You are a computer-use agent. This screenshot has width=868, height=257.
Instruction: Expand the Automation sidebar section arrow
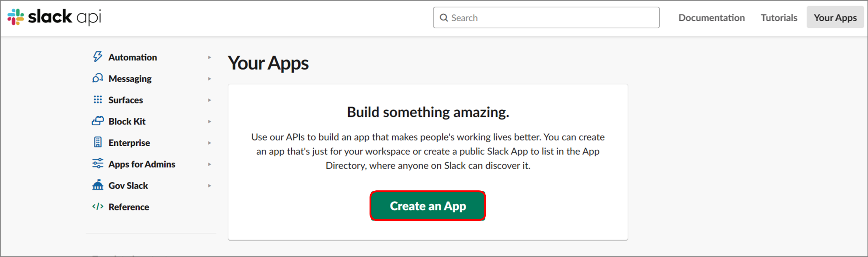click(x=210, y=57)
